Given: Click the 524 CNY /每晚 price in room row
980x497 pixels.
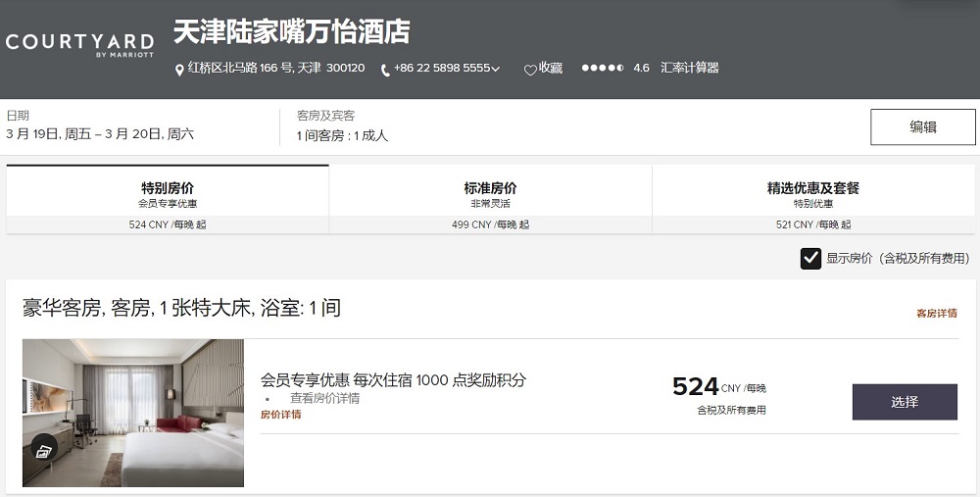Looking at the screenshot, I should (x=718, y=387).
